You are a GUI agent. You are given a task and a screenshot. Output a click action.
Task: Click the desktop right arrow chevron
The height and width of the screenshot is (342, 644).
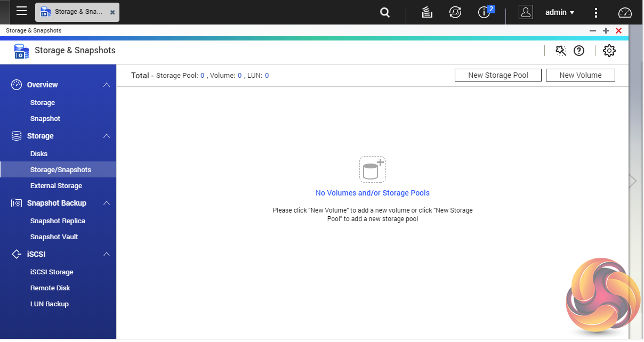tap(633, 181)
